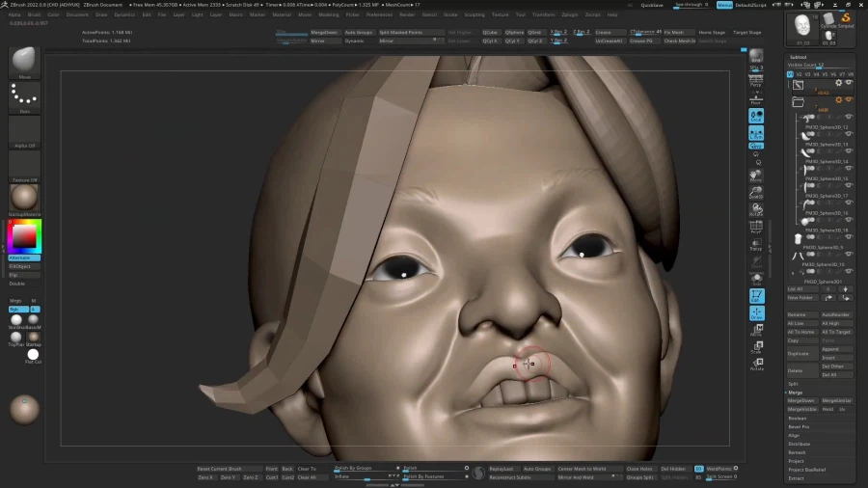Select the Move brush thumbnail
868x488 pixels.
click(25, 62)
